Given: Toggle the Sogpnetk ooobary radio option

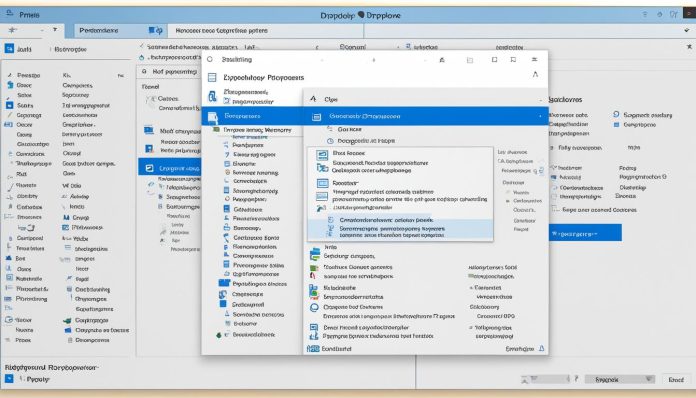Looking at the screenshot, I should [616, 114].
